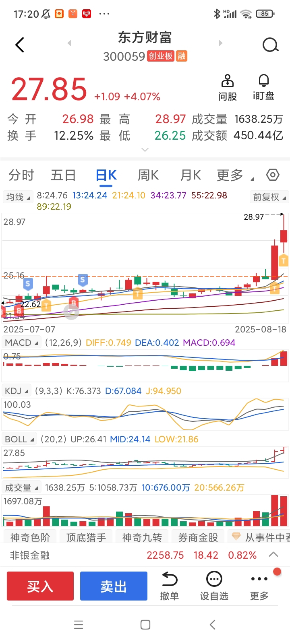
Task: Open MACD indicator dropdown
Action: pyautogui.click(x=21, y=343)
